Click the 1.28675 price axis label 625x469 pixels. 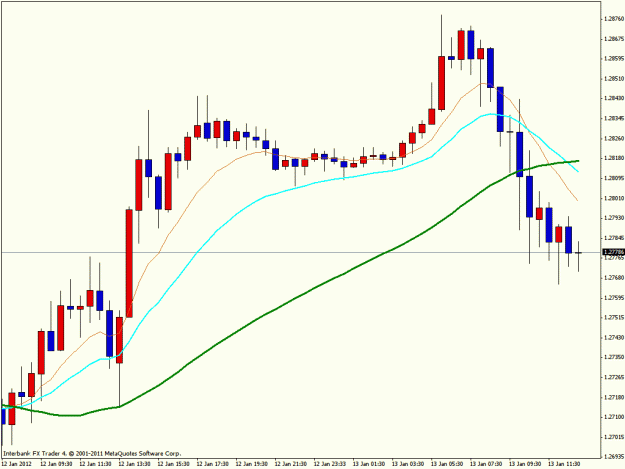point(614,39)
